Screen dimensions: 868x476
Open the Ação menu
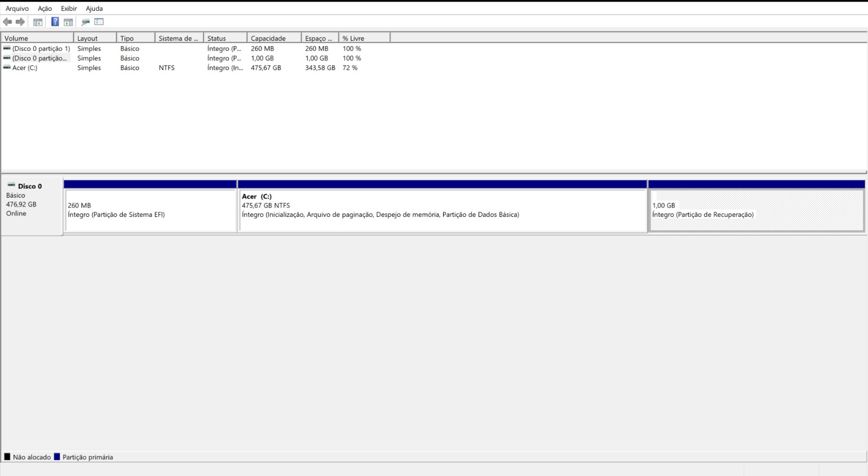tap(45, 9)
